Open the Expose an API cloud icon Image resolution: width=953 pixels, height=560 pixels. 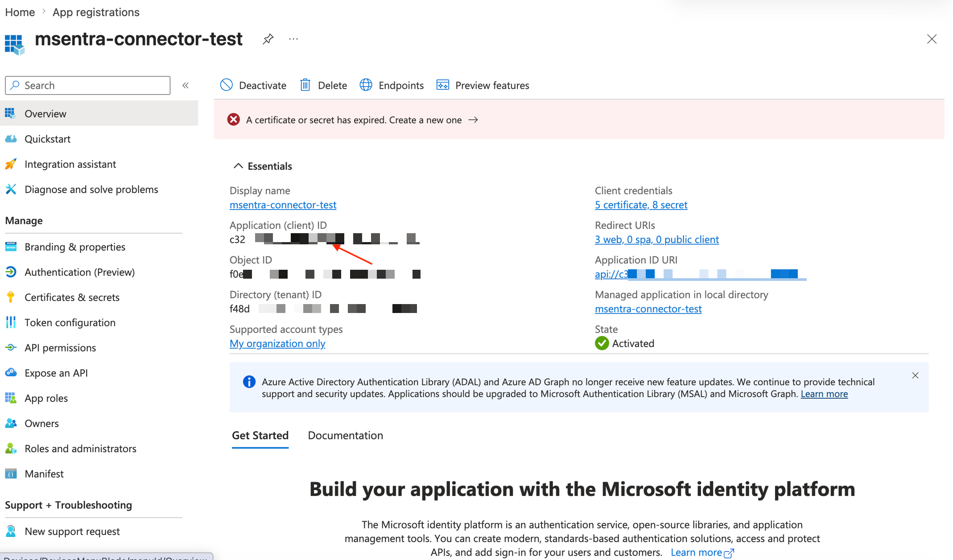11,372
